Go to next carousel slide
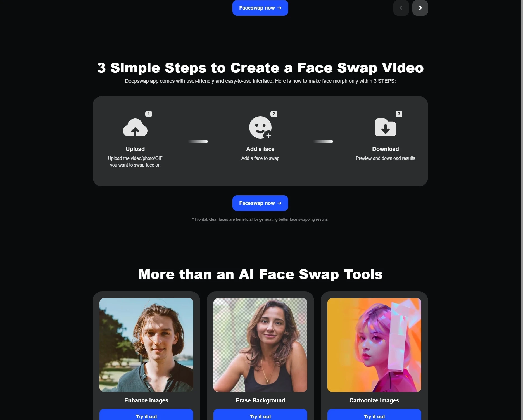The height and width of the screenshot is (420, 523). pos(420,8)
